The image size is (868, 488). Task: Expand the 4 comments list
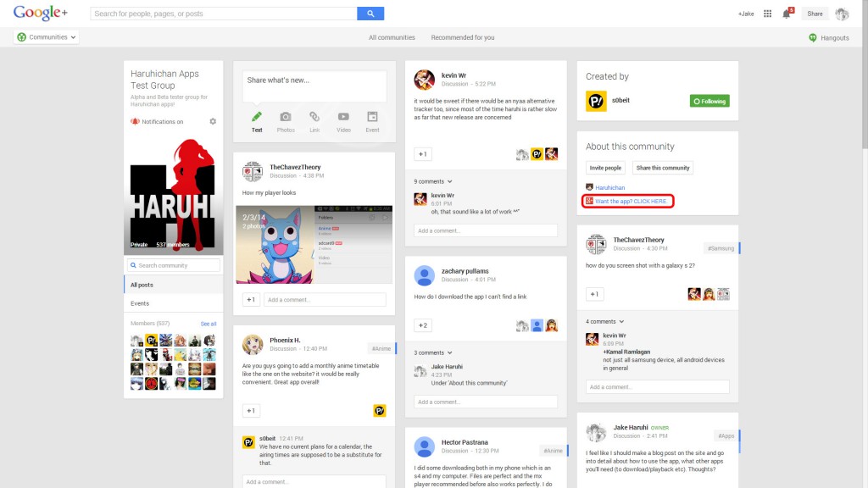click(605, 321)
